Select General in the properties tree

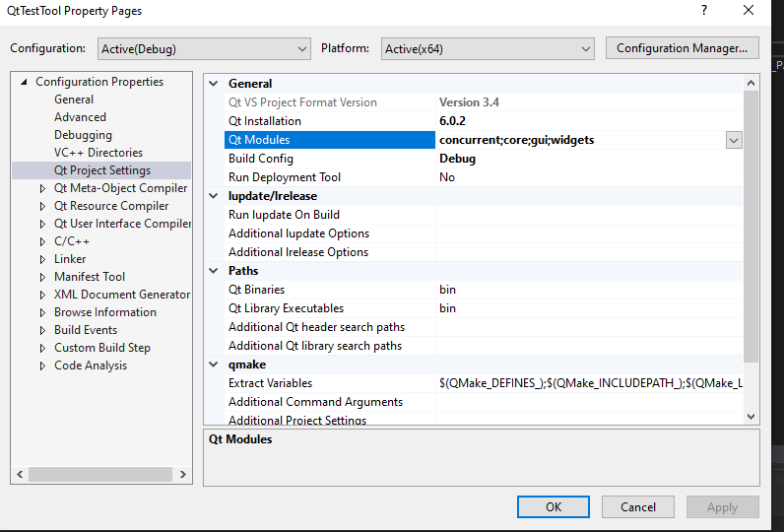(x=74, y=100)
